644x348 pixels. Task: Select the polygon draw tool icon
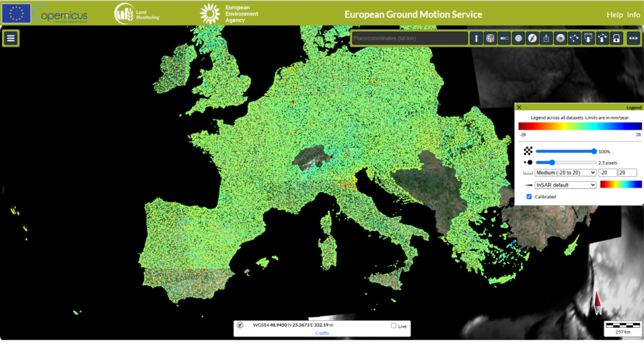(574, 38)
